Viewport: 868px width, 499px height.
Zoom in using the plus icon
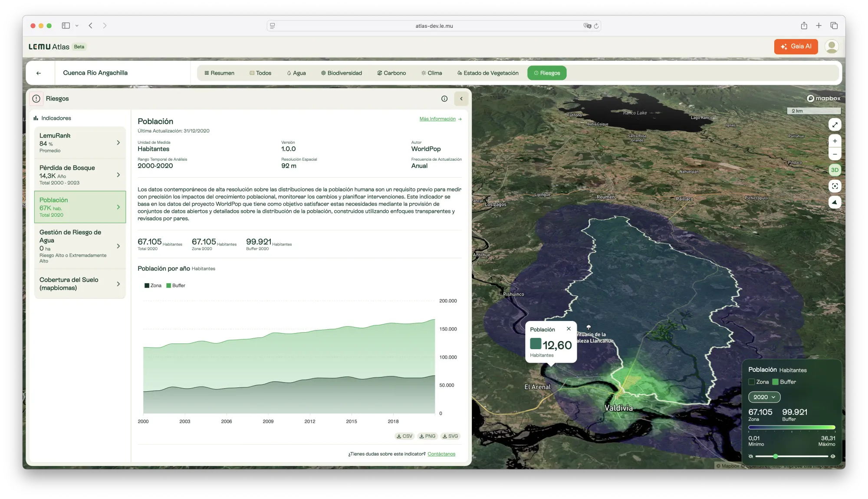[835, 141]
